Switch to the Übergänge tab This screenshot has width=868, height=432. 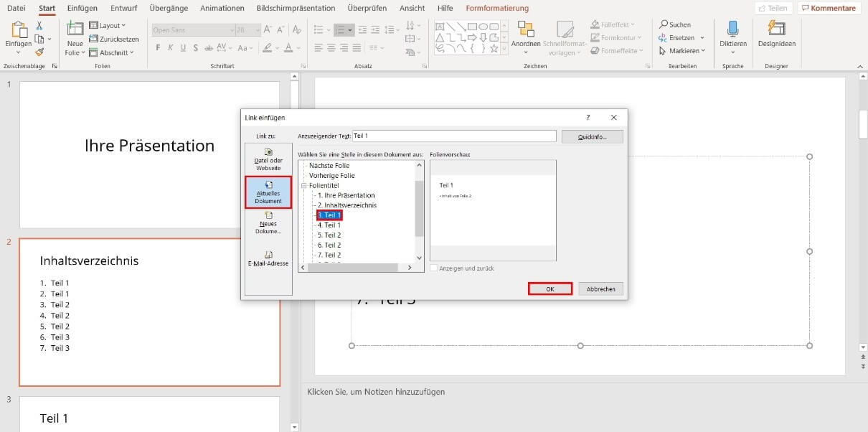169,8
